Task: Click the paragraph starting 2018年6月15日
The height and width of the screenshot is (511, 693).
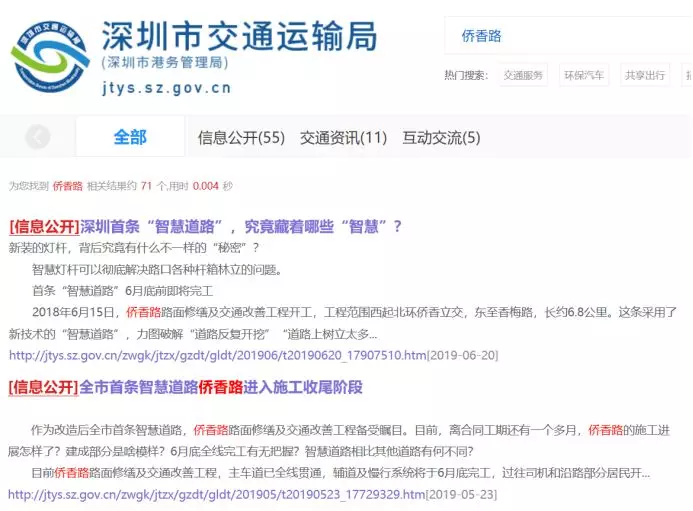Action: tap(343, 323)
